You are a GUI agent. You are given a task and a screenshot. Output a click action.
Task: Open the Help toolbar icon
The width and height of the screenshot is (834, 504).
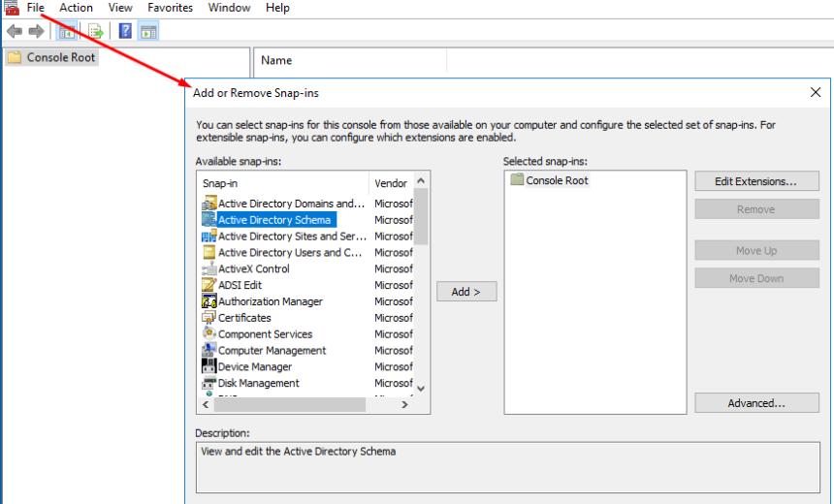125,31
